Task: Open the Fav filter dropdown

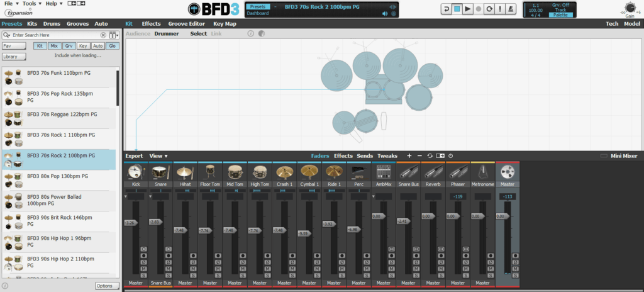Action: pos(14,46)
